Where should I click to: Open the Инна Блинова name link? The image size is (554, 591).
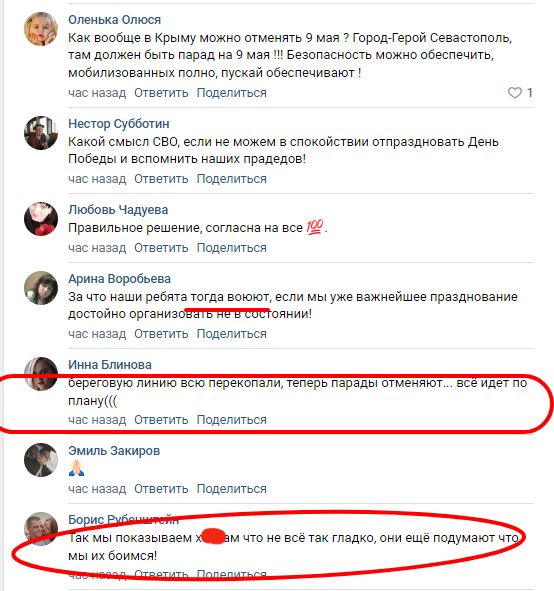110,364
